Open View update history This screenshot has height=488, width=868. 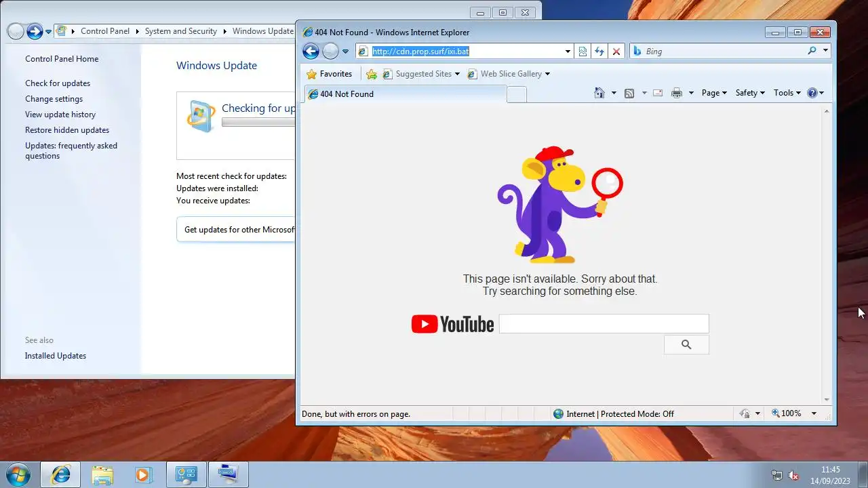pyautogui.click(x=60, y=115)
